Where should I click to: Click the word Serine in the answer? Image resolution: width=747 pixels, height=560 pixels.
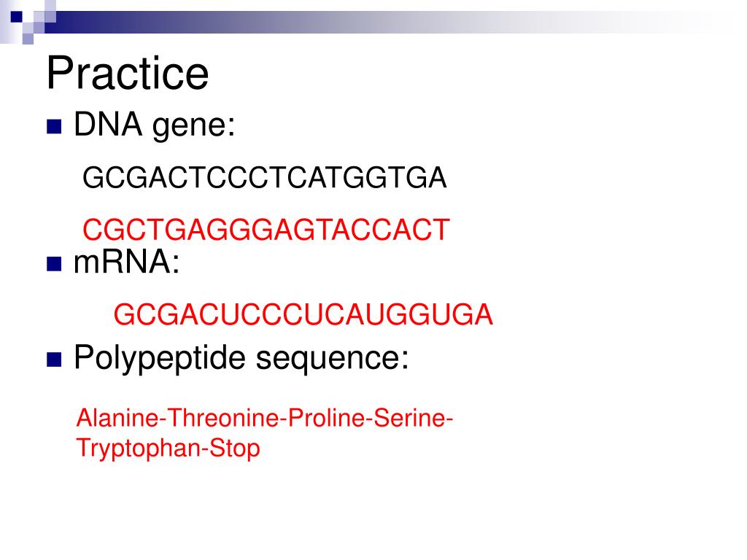pyautogui.click(x=409, y=418)
